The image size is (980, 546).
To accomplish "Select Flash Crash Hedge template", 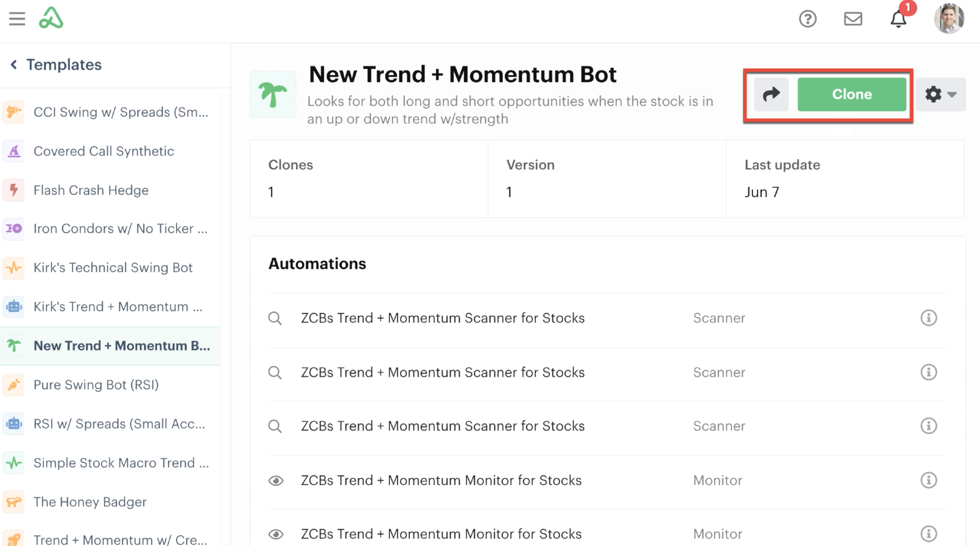I will click(x=91, y=190).
